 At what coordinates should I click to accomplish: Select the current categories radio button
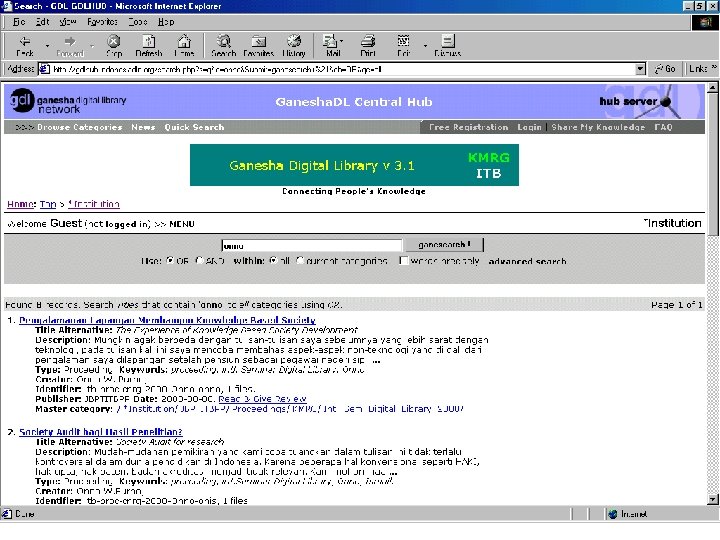[300, 260]
